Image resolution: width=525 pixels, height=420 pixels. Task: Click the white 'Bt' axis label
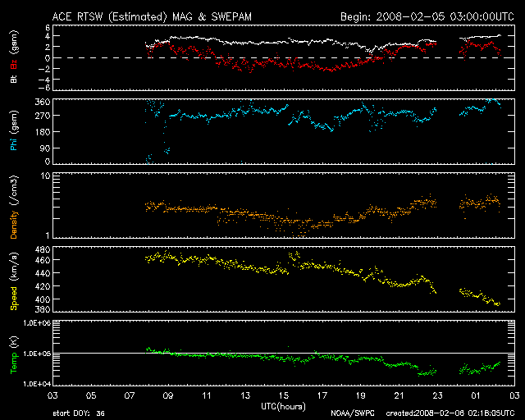coord(14,79)
